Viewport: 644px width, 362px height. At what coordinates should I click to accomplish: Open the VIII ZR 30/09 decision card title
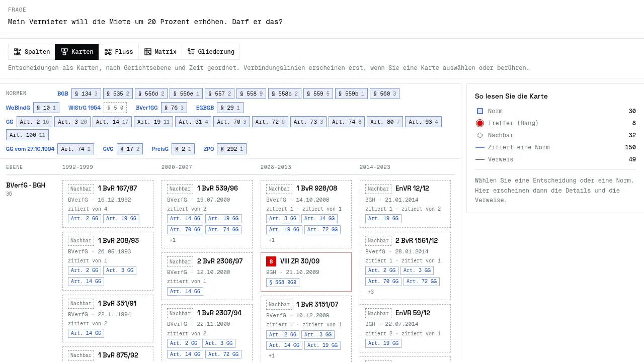click(x=300, y=261)
